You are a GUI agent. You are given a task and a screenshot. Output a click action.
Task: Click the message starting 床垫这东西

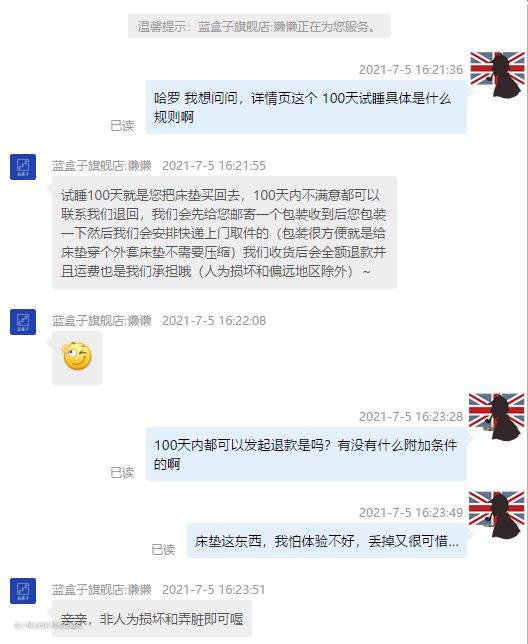327,540
